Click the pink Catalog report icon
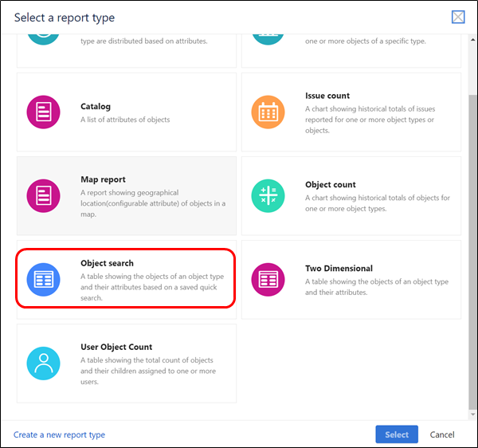 pyautogui.click(x=43, y=112)
